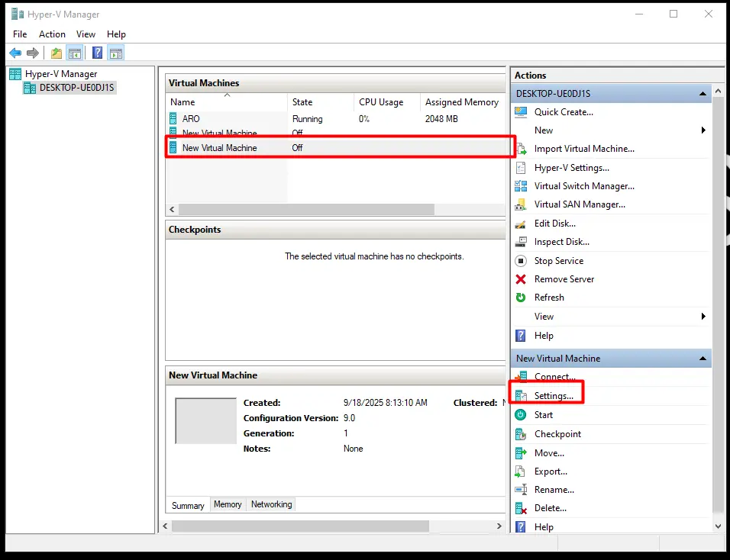Toggle the Show/Hide Action Pane toolbar icon
The image size is (730, 560).
pyautogui.click(x=116, y=53)
